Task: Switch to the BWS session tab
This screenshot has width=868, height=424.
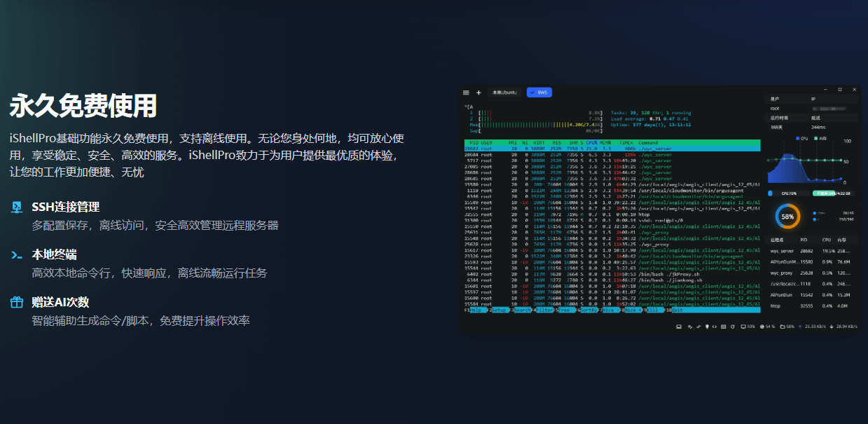Action: (x=539, y=93)
